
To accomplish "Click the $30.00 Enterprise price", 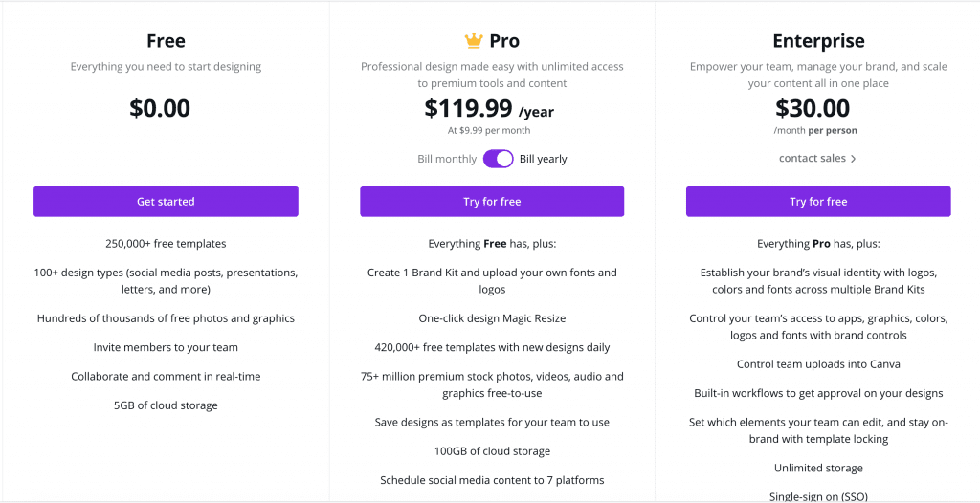I will click(x=813, y=108).
